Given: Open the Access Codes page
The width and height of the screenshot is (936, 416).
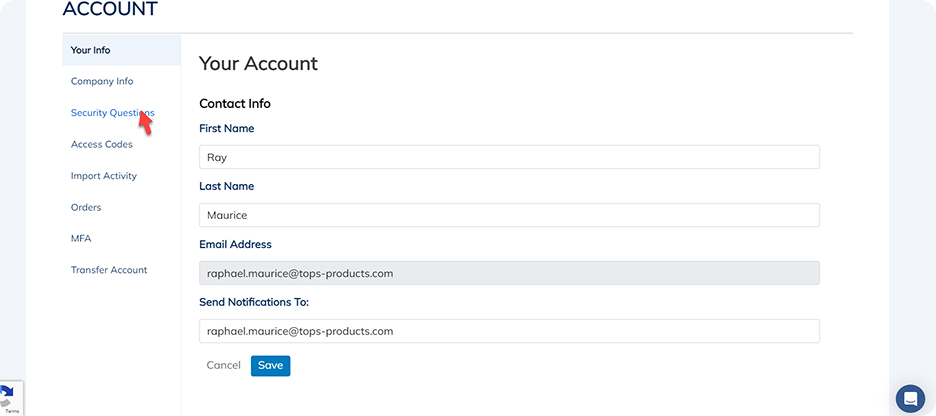Looking at the screenshot, I should 101,144.
